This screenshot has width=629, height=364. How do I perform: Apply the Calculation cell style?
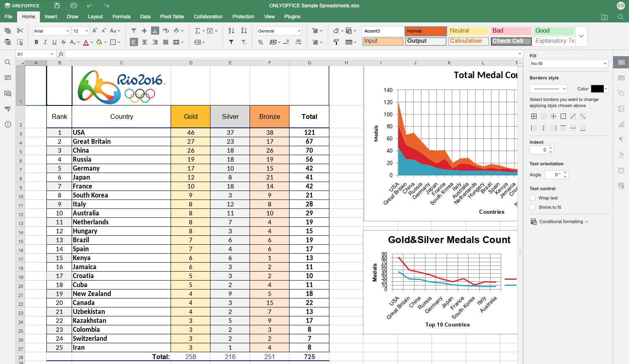(x=469, y=41)
